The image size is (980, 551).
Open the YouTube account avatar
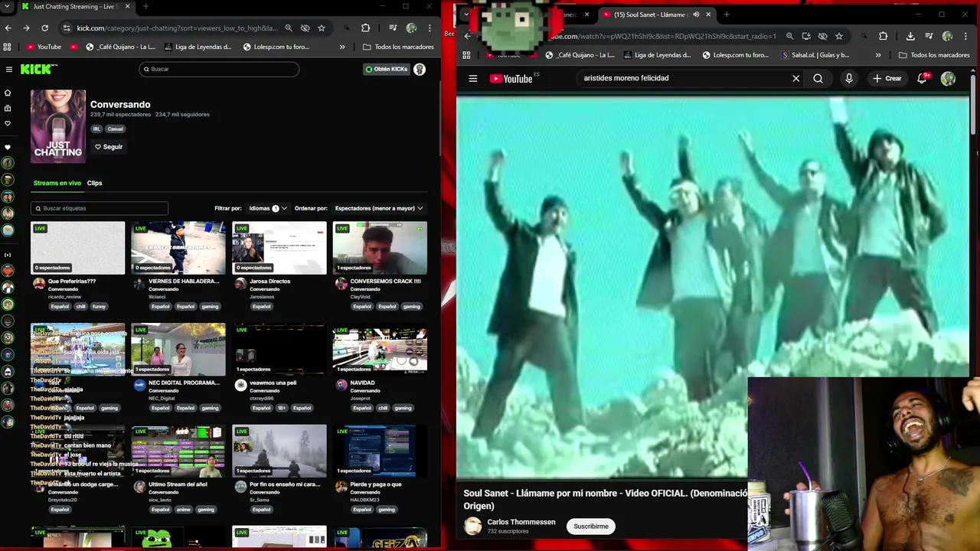(x=948, y=78)
